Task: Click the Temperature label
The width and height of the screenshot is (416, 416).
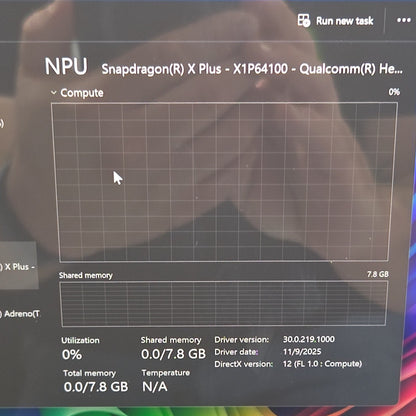Action: (166, 373)
